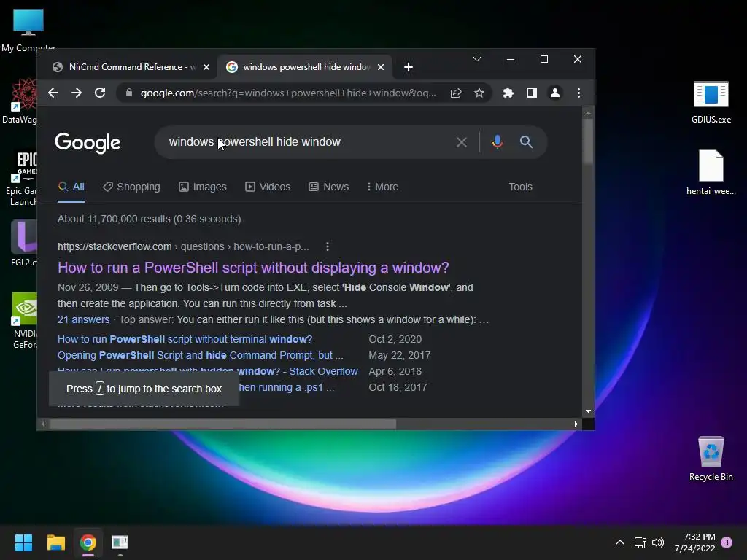Viewport: 747px width, 560px height.
Task: Open the Chrome profile avatar
Action: click(555, 93)
